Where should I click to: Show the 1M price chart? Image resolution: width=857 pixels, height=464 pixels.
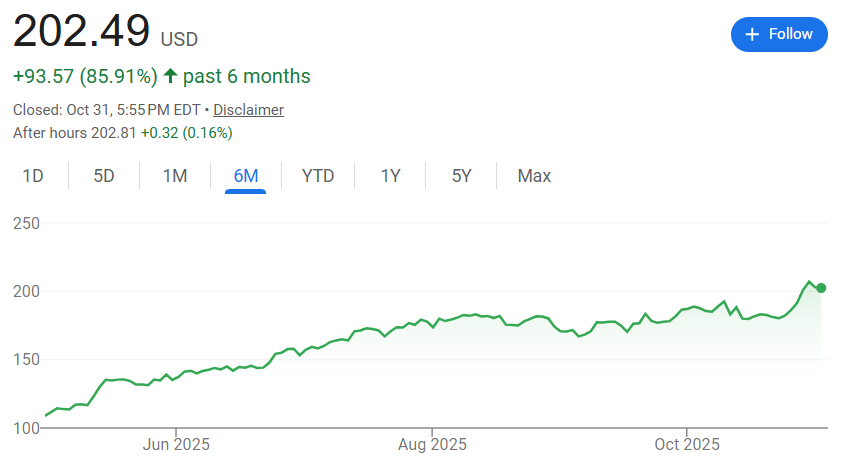[x=175, y=176]
